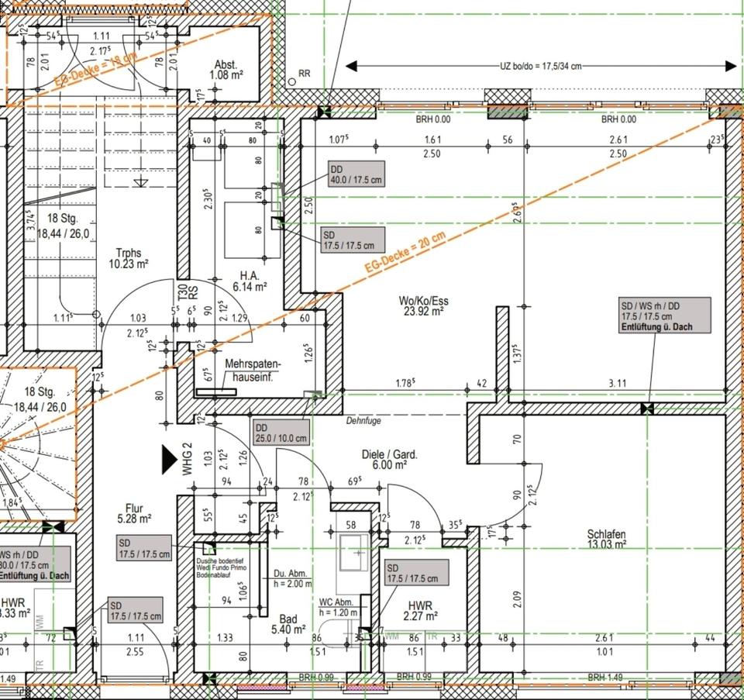Select the Schlafen 13.03 m² room label

click(606, 539)
